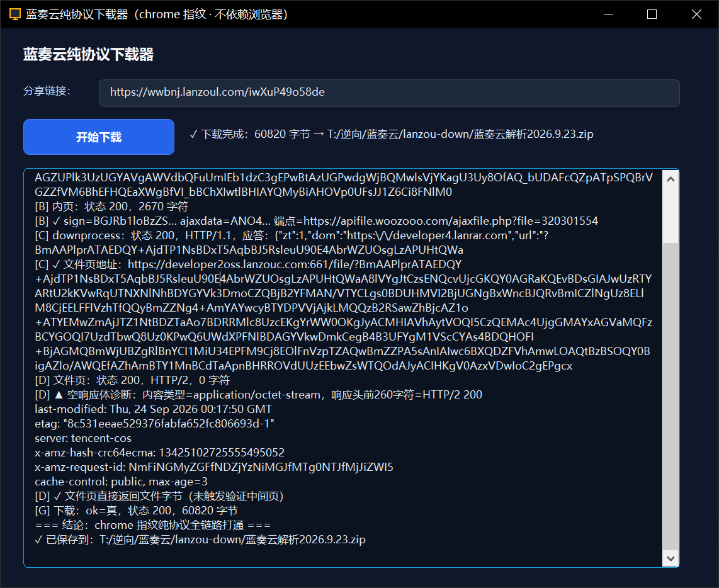The width and height of the screenshot is (719, 588).
Task: Click the 'x-amz-request-id' log line
Action: (214, 467)
